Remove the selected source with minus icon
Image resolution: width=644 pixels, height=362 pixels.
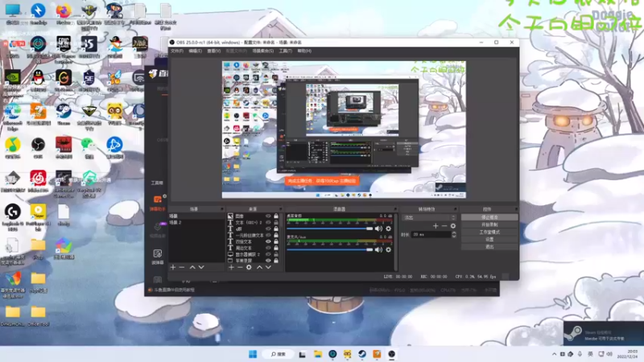(240, 267)
